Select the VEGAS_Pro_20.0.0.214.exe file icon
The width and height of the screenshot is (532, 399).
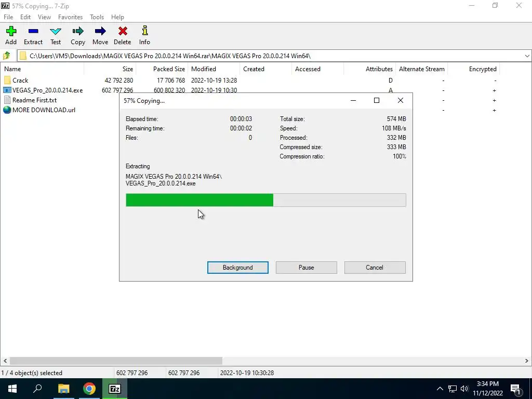pyautogui.click(x=7, y=90)
